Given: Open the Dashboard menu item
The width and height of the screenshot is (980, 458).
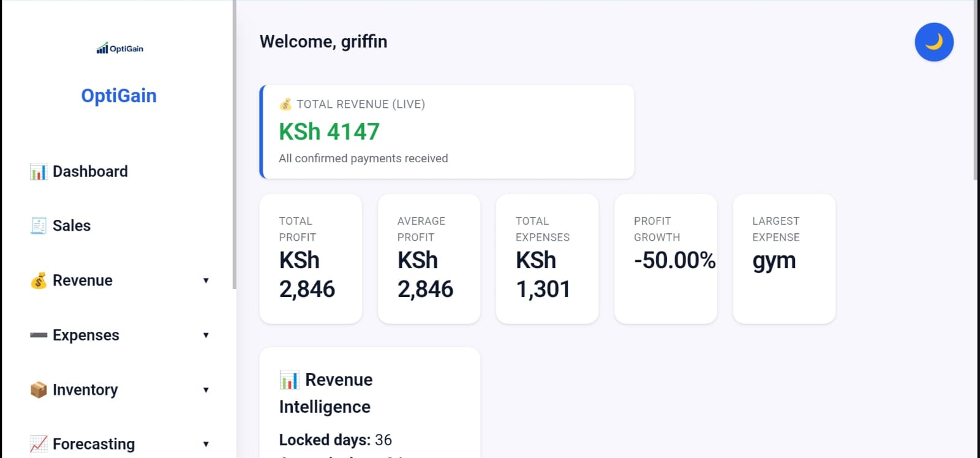Looking at the screenshot, I should 90,171.
